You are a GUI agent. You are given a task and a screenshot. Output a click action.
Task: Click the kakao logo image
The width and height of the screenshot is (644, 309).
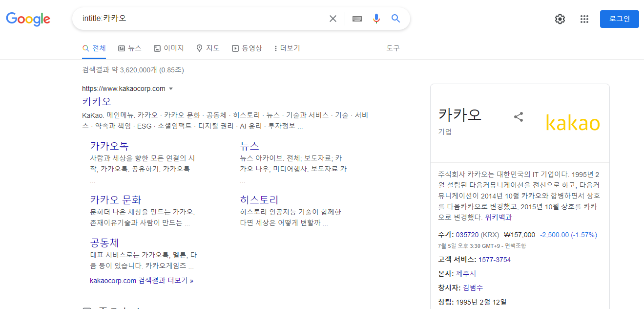click(573, 123)
